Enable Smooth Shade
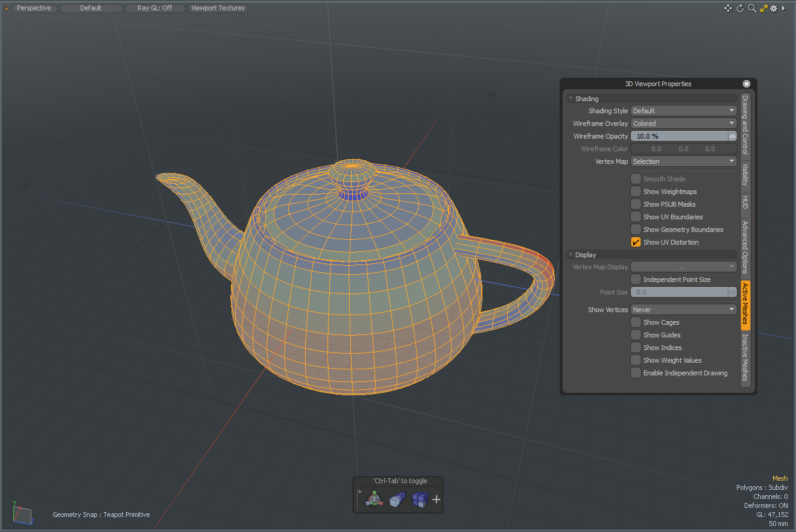This screenshot has height=532, width=796. tap(636, 178)
